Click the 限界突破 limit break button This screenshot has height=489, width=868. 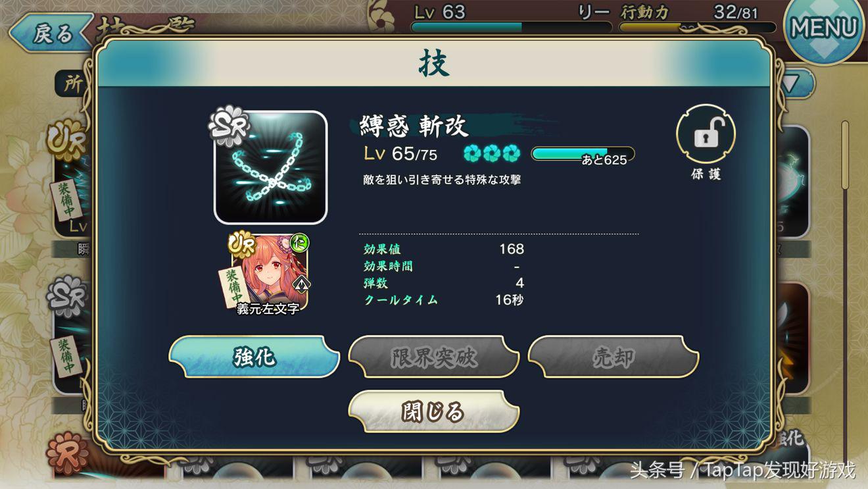pyautogui.click(x=434, y=357)
